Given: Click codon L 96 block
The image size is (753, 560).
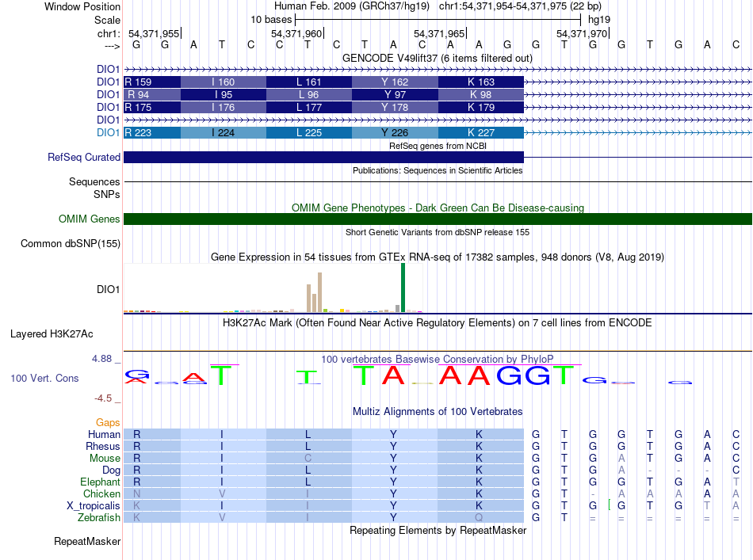Looking at the screenshot, I should [309, 94].
